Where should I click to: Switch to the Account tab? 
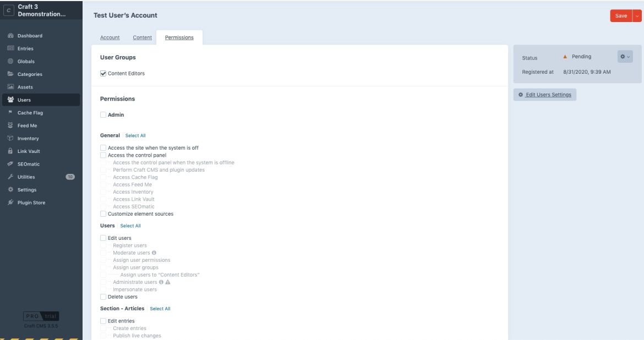(109, 37)
